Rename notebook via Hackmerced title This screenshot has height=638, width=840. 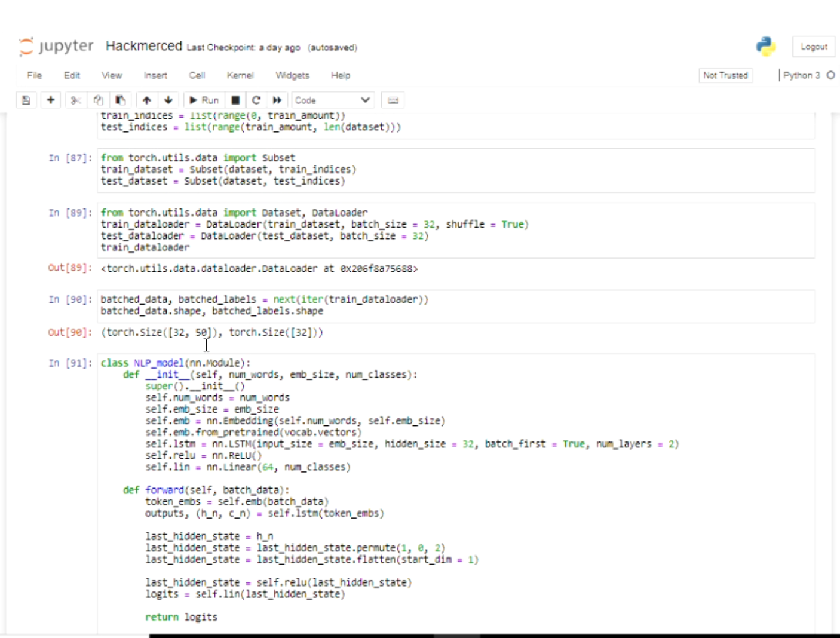click(144, 46)
